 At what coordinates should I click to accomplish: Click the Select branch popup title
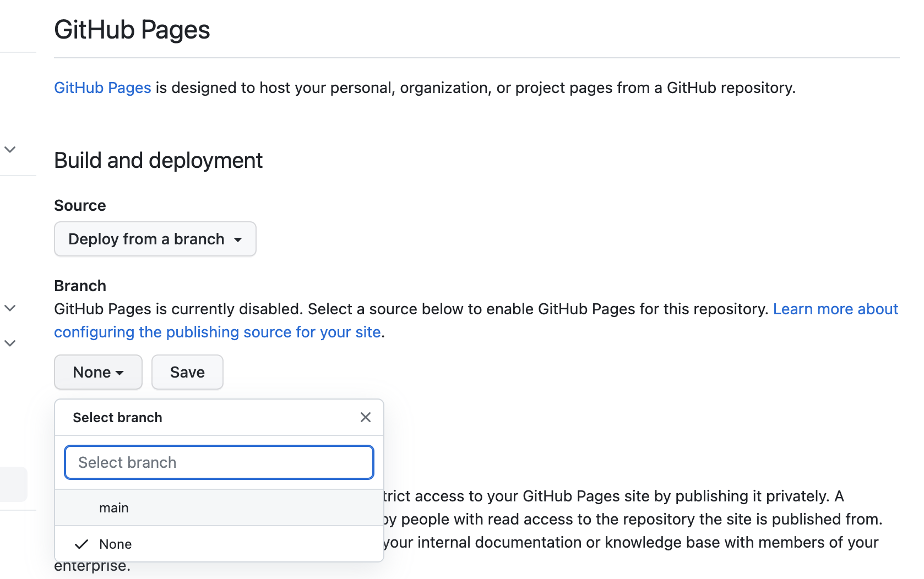117,418
